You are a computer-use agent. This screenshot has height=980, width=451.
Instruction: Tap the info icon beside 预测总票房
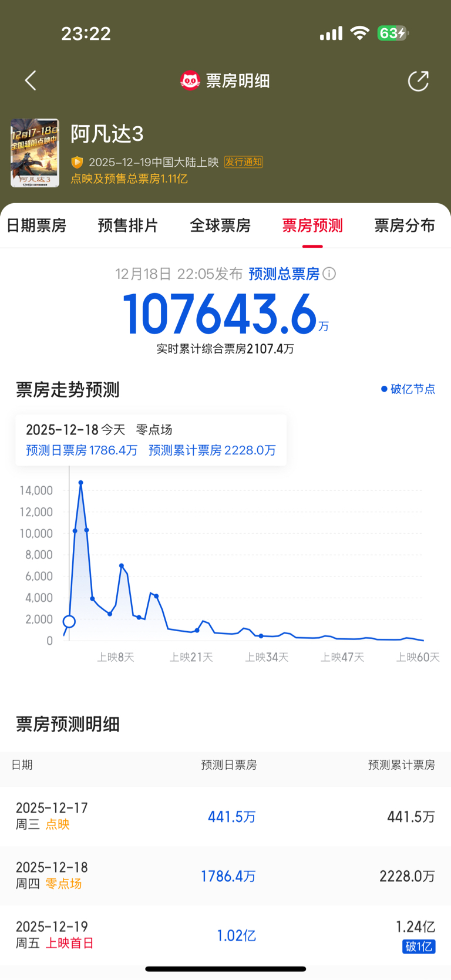tap(329, 274)
